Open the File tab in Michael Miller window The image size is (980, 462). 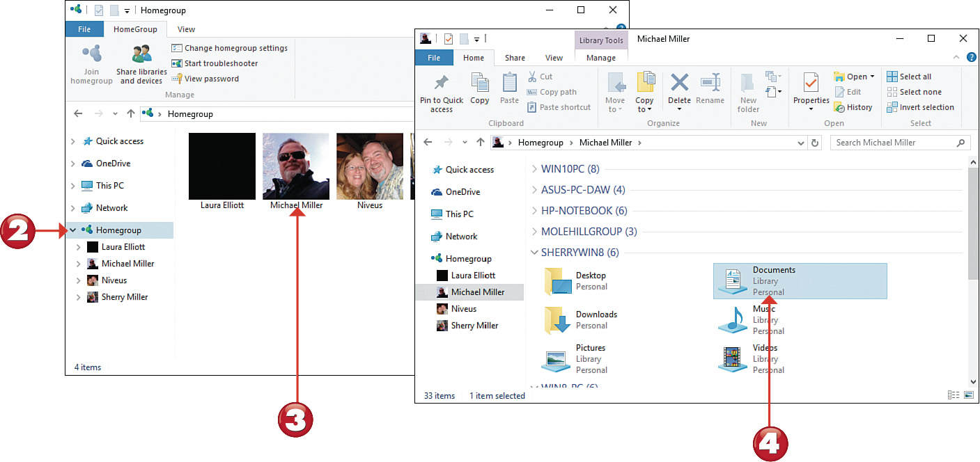(x=434, y=58)
